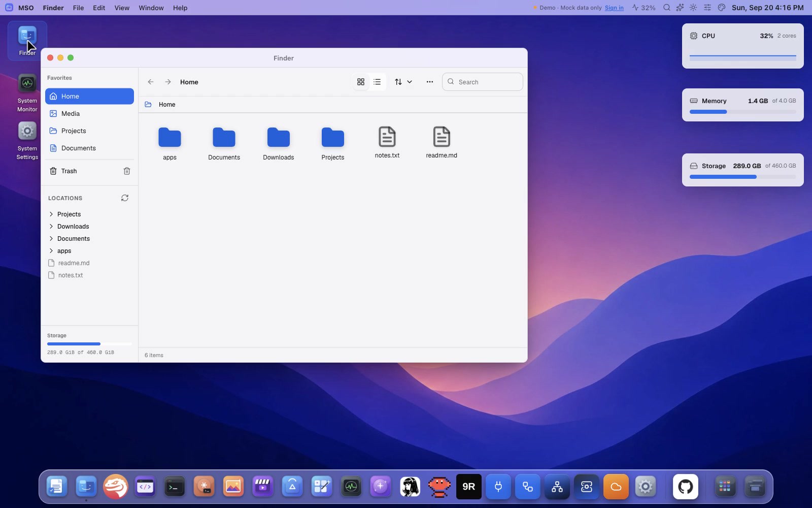Screen dimensions: 812x508
Task: Select the Projects folder in main pane
Action: pos(333,143)
